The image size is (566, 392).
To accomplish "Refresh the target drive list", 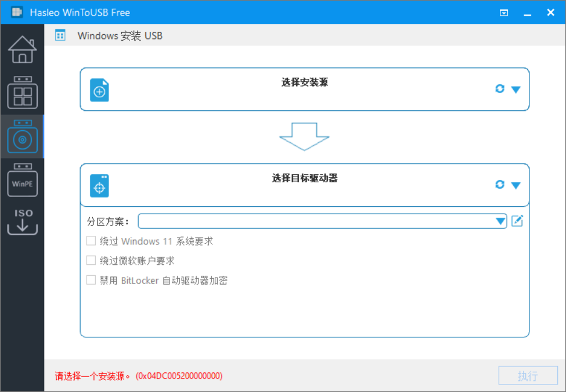I will (500, 185).
